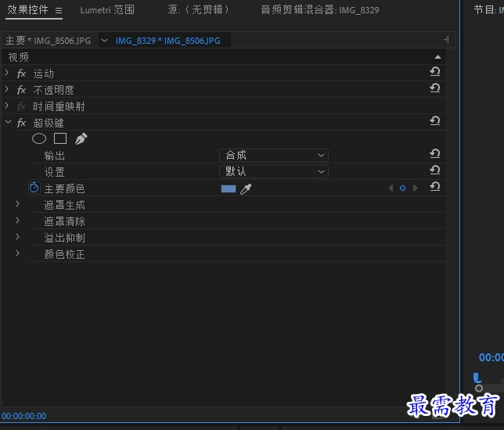Go to next keyframe for 主要颜色
This screenshot has width=504, height=430.
[416, 188]
